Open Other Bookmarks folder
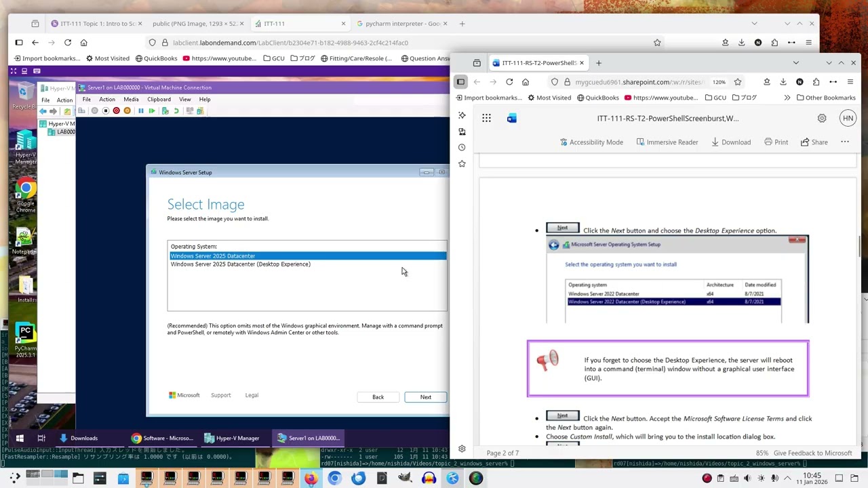 pyautogui.click(x=825, y=98)
